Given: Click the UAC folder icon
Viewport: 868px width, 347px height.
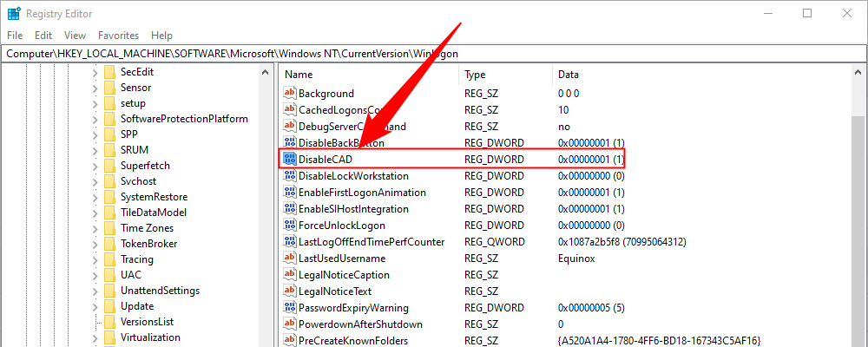Looking at the screenshot, I should [109, 275].
